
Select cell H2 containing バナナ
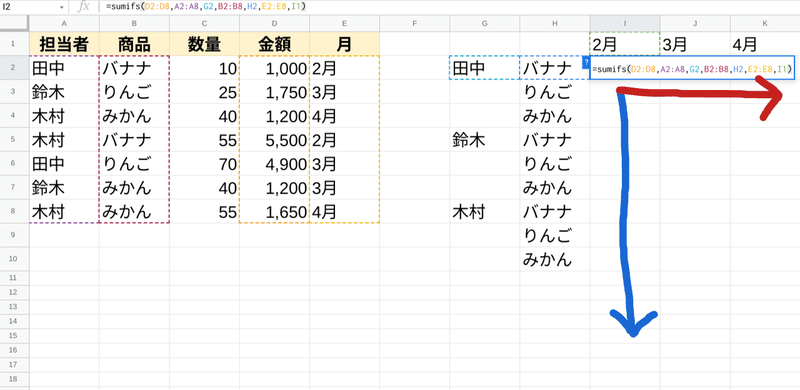[555, 67]
